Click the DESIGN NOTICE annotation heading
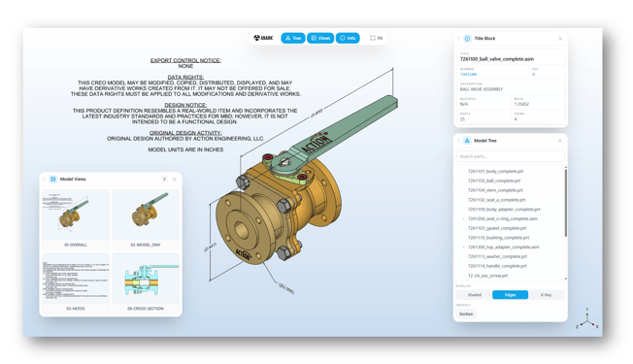The image size is (633, 364). [x=185, y=105]
